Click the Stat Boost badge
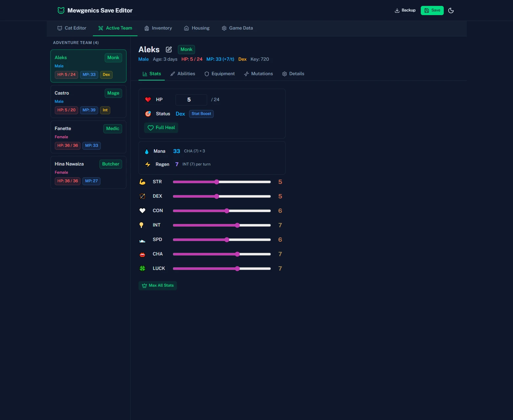Image resolution: width=513 pixels, height=420 pixels. coord(201,114)
